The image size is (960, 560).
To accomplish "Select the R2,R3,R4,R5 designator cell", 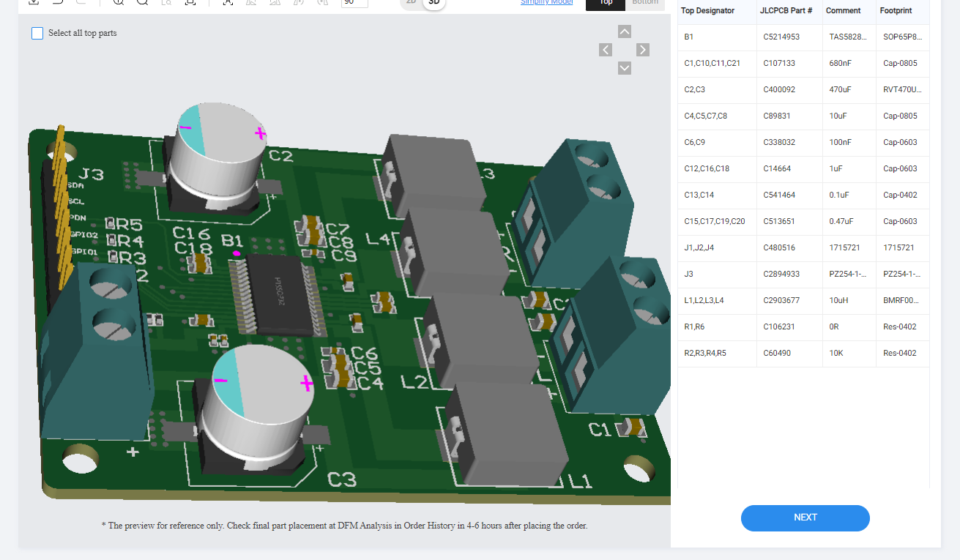I will tap(717, 353).
